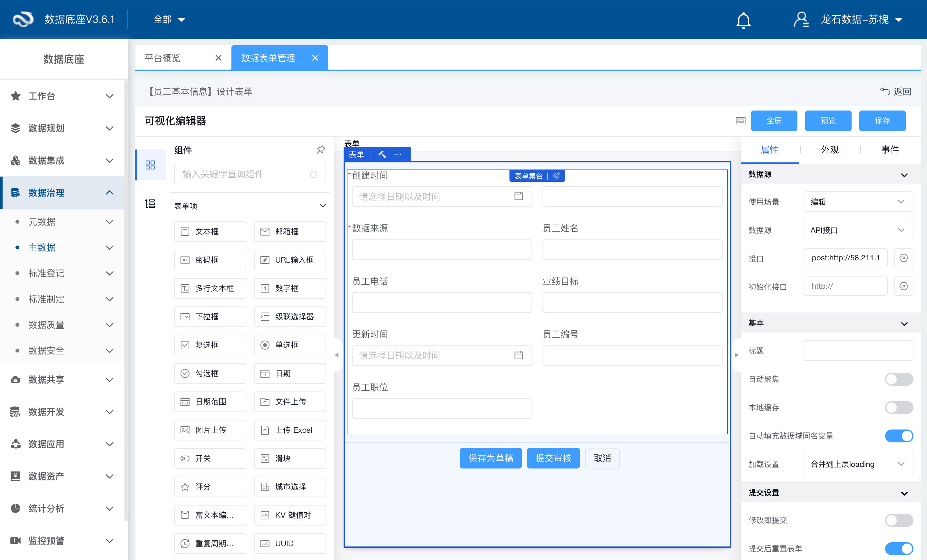Collapse the 表单项 component section
Screen dimensions: 927x560
point(322,206)
